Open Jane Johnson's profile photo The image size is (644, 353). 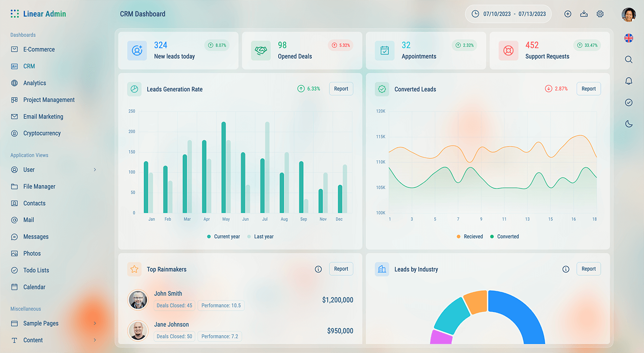(138, 330)
